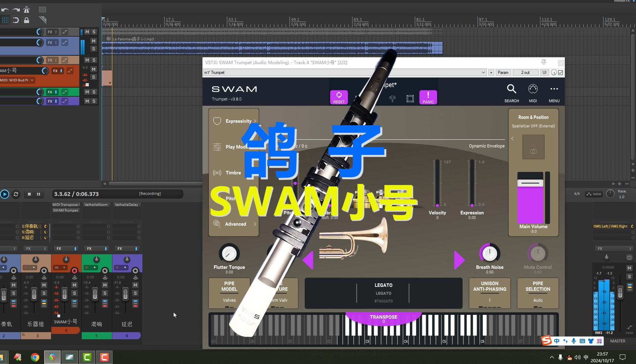Click the Param button in FX window
This screenshot has width=636, height=364.
pos(503,73)
